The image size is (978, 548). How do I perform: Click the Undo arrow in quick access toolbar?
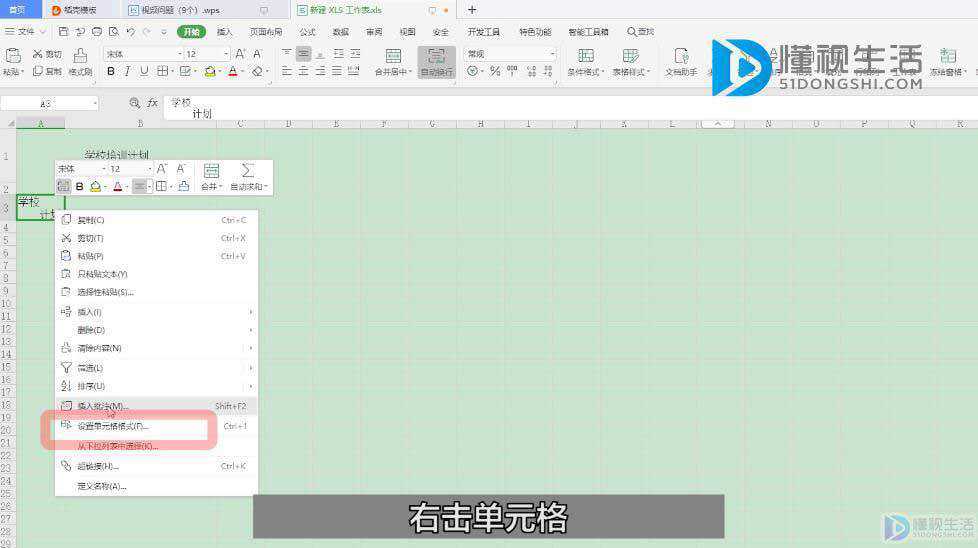coord(130,31)
